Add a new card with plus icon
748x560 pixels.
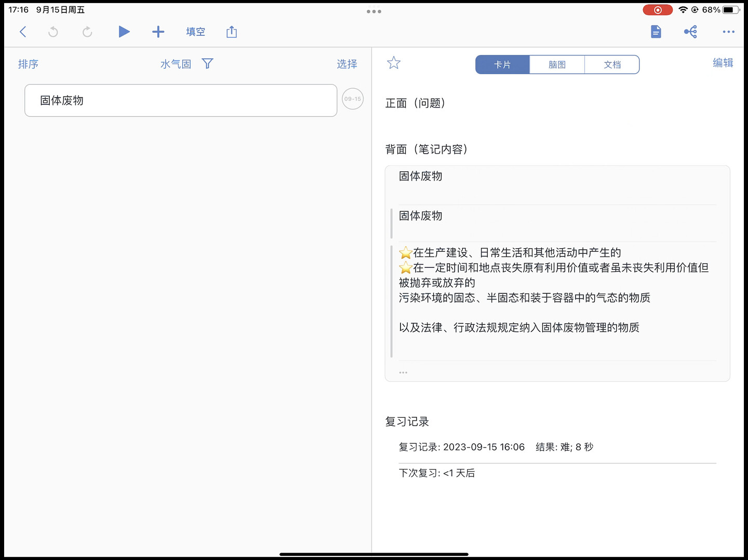pyautogui.click(x=158, y=32)
